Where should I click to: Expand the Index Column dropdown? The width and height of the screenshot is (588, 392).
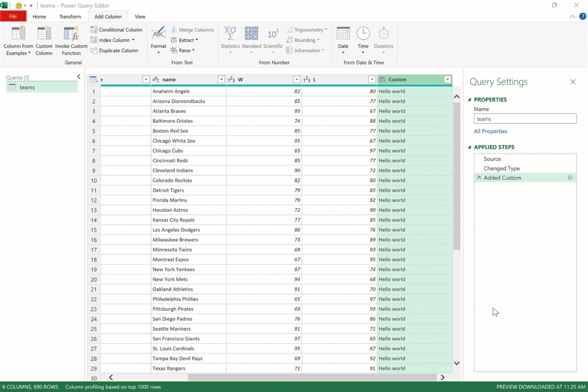[133, 40]
